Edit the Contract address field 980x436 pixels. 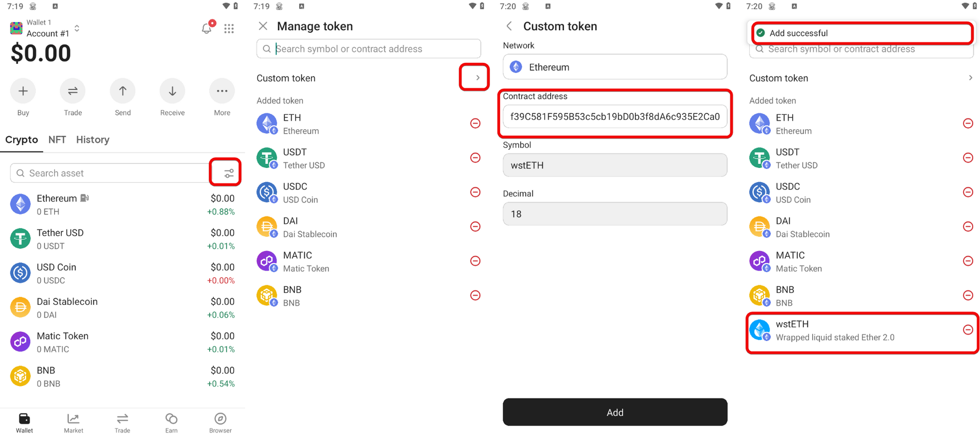615,116
